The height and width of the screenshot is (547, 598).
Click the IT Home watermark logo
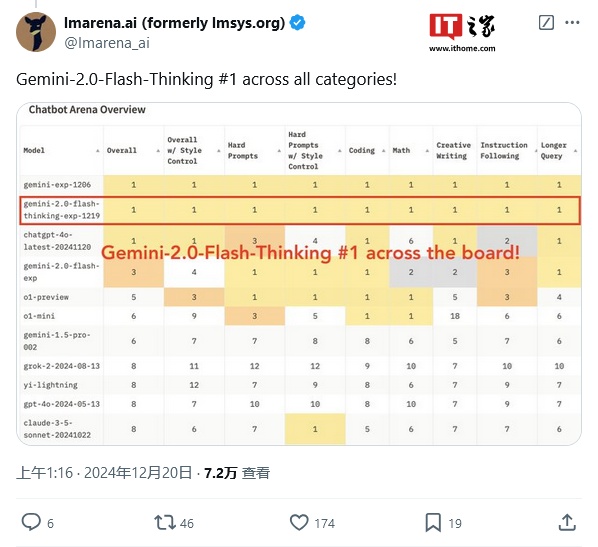[462, 33]
